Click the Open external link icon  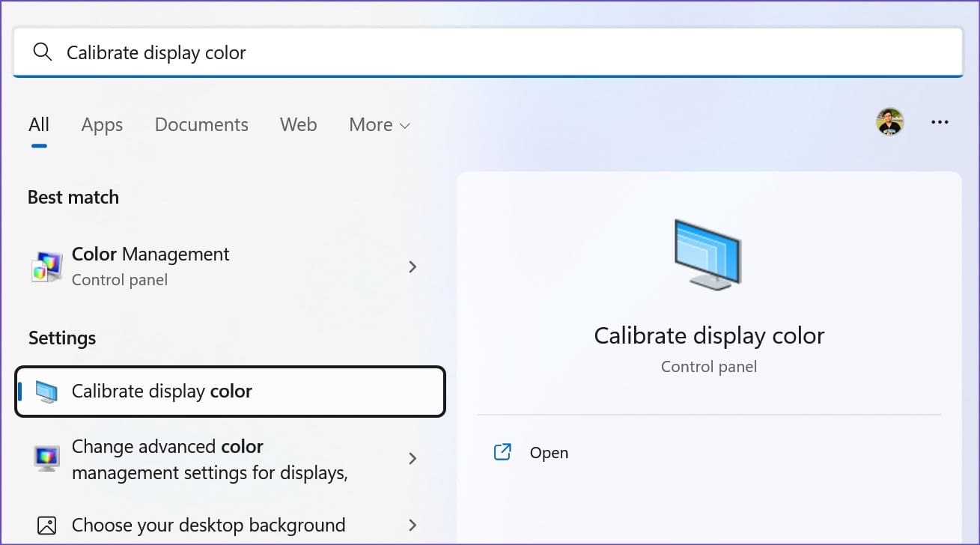502,452
